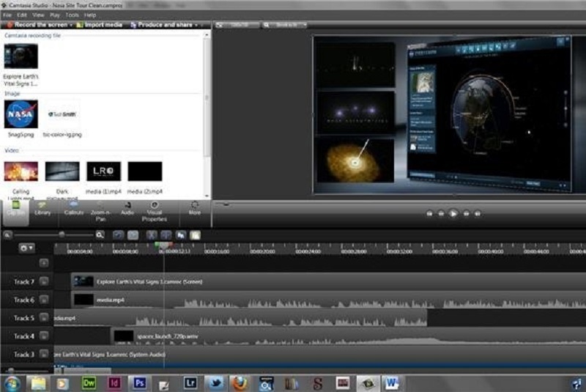Screen dimensions: 586x392
Task: Click the timeline playhead marker
Action: tap(163, 245)
